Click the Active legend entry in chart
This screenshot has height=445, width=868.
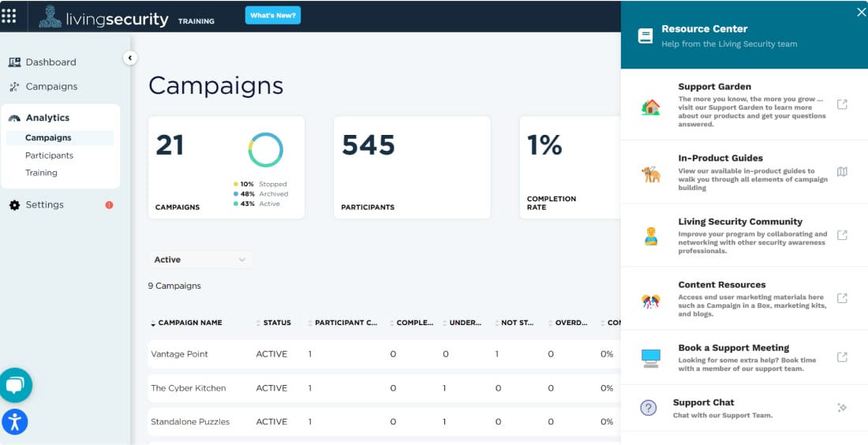click(x=257, y=204)
